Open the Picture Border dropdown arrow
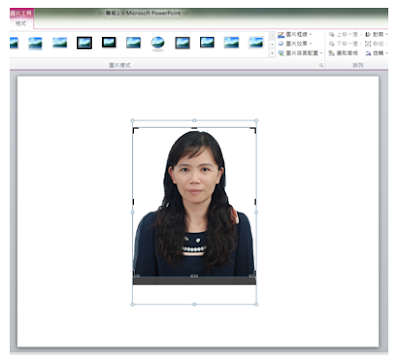 point(311,35)
